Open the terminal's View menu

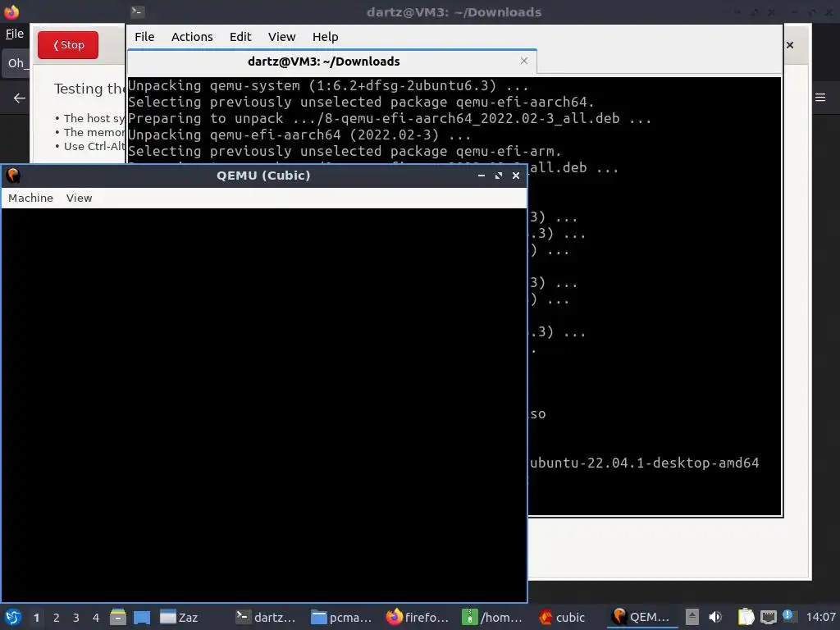click(x=282, y=36)
